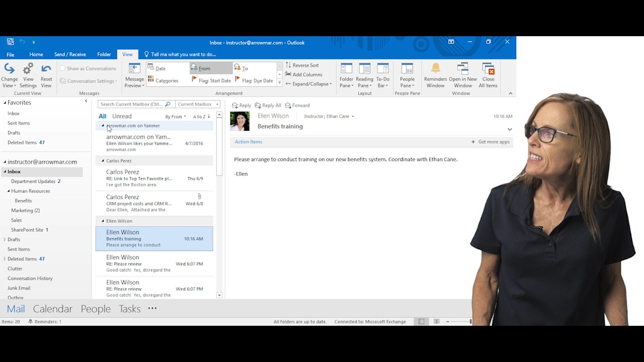The width and height of the screenshot is (644, 362).
Task: Click Get more apps
Action: [491, 142]
